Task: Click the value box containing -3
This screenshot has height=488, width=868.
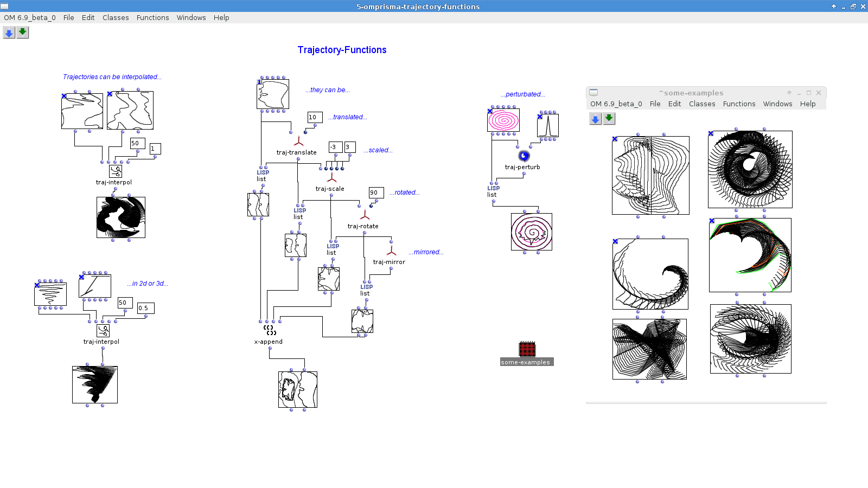Action: click(335, 147)
